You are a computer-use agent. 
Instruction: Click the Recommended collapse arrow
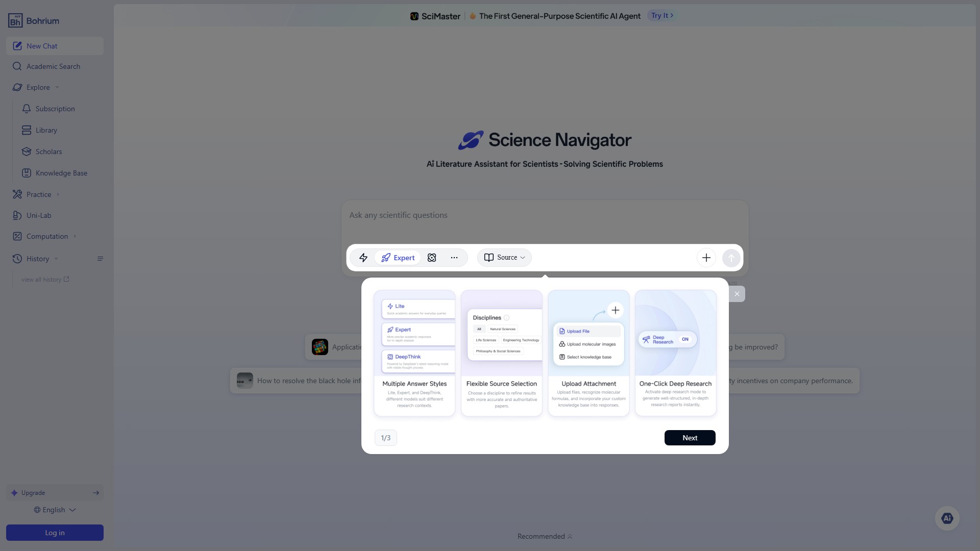click(x=570, y=536)
